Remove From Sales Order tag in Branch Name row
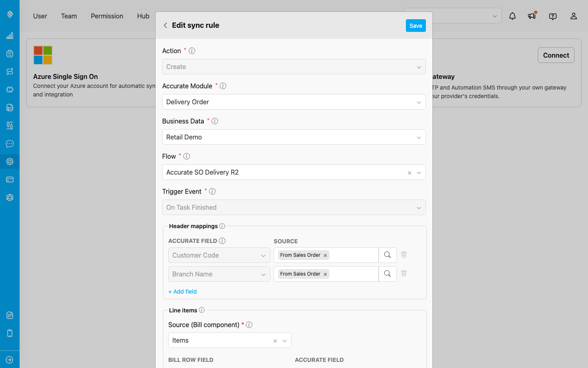Screen dimensions: 588x368 (x=325, y=274)
